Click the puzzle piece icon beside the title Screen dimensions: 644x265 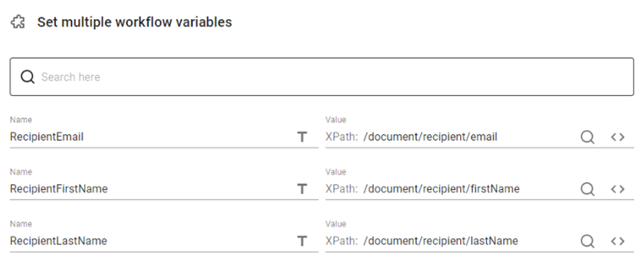(18, 22)
